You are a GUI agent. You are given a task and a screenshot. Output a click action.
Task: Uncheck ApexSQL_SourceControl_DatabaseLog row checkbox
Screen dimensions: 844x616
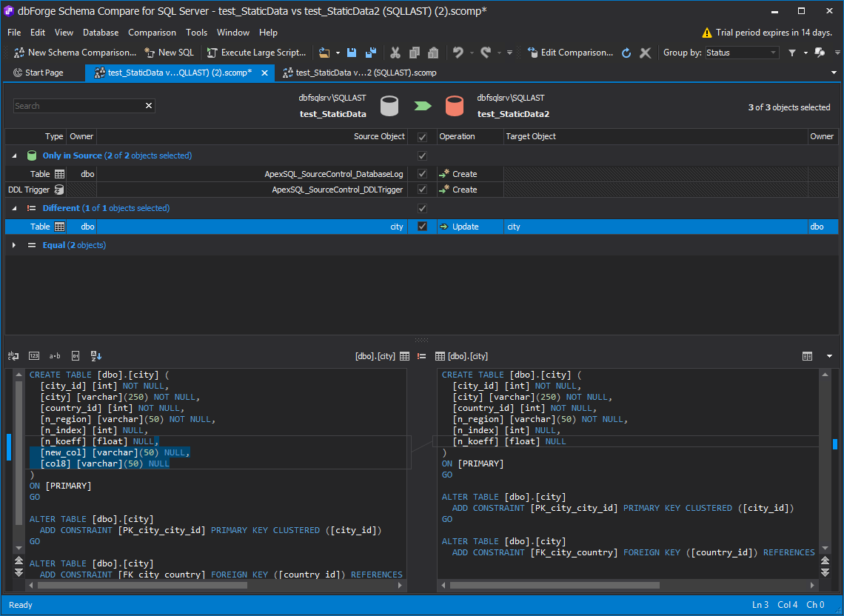[x=423, y=174]
